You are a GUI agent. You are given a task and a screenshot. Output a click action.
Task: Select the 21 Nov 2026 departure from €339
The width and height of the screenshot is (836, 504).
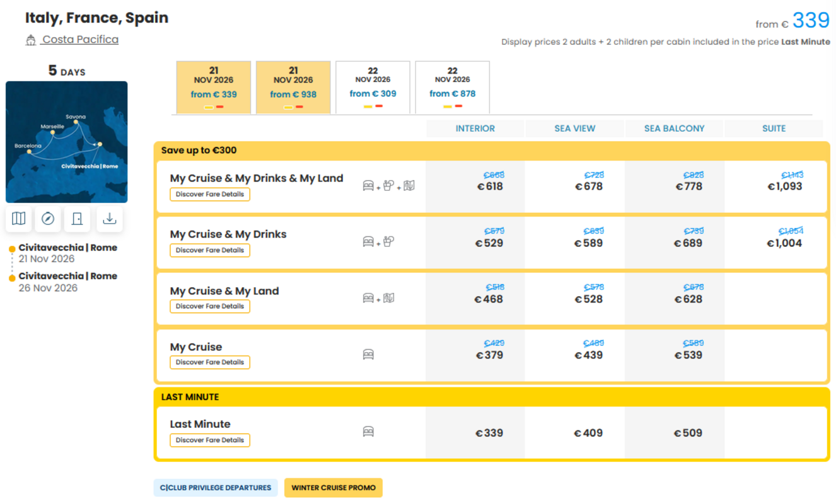214,88
